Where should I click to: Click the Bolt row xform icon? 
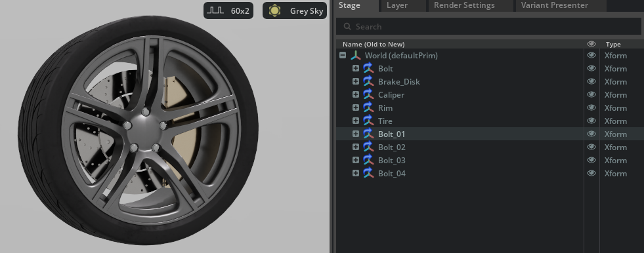tap(368, 68)
